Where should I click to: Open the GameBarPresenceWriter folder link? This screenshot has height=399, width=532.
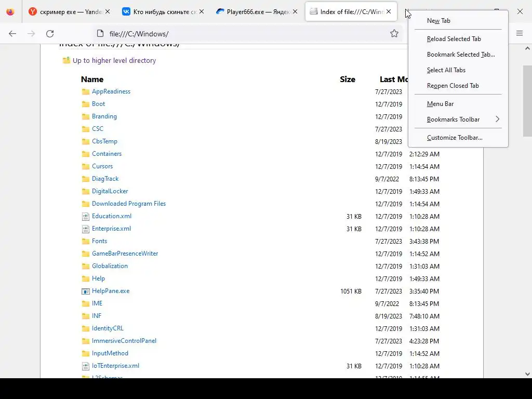click(x=125, y=254)
